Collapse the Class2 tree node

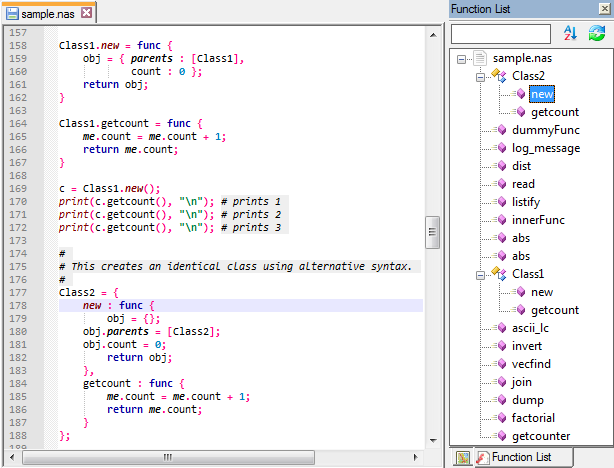tap(480, 77)
